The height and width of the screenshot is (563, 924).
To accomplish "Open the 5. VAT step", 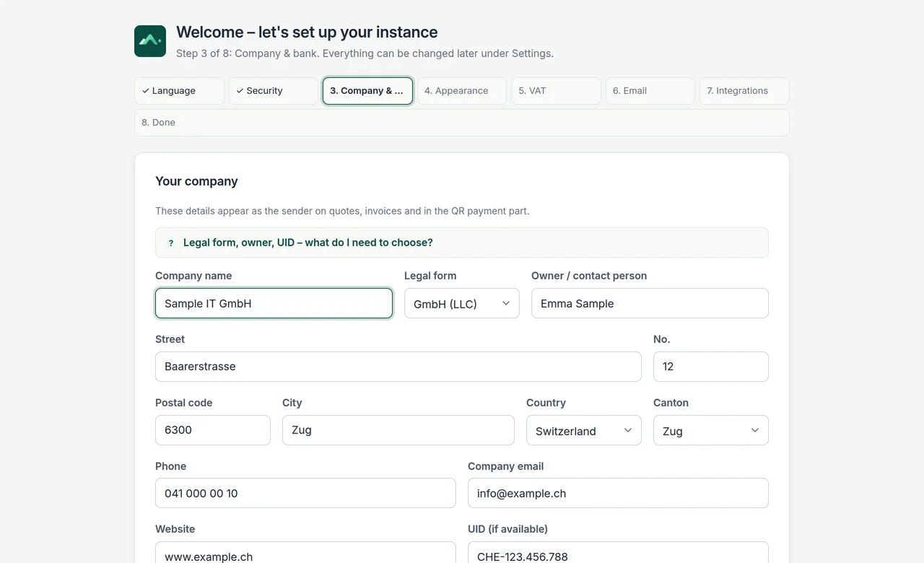I will point(556,91).
